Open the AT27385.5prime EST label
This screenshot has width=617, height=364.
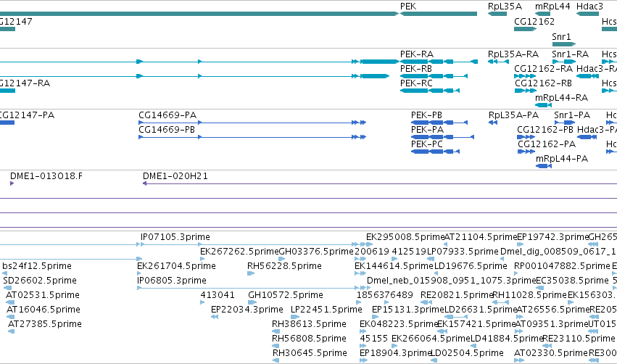click(x=45, y=324)
